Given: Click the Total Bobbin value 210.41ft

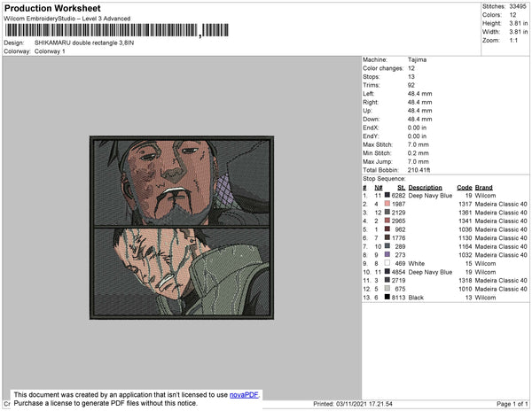Looking at the screenshot, I should tap(419, 170).
